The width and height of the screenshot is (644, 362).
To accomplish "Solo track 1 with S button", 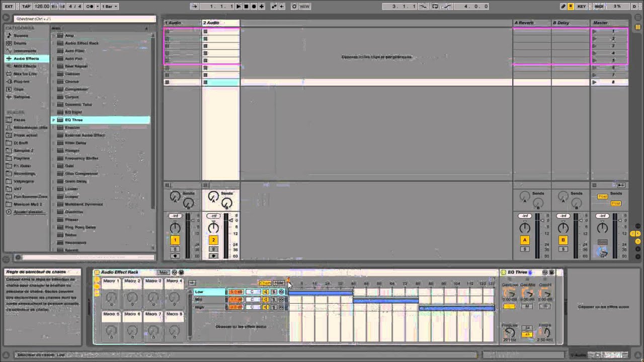I will 175,249.
